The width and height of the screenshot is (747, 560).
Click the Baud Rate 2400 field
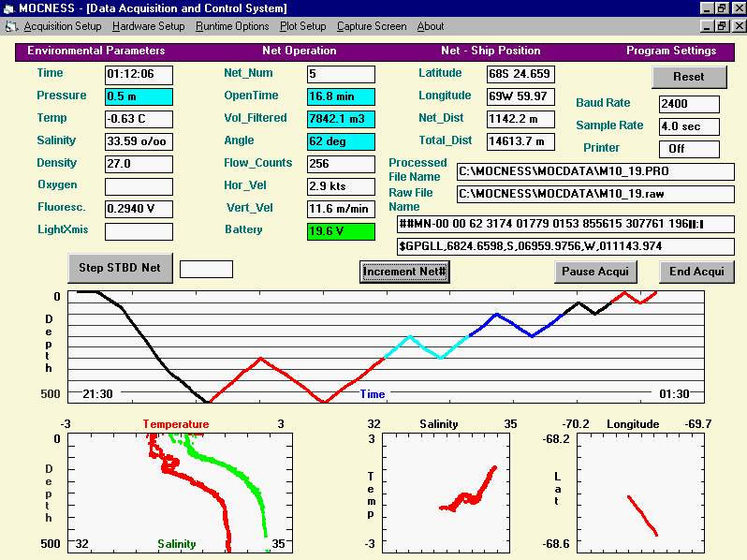(x=689, y=104)
